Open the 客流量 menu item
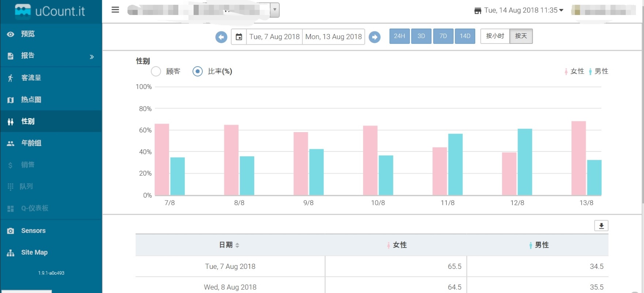The height and width of the screenshot is (293, 644). pyautogui.click(x=51, y=78)
